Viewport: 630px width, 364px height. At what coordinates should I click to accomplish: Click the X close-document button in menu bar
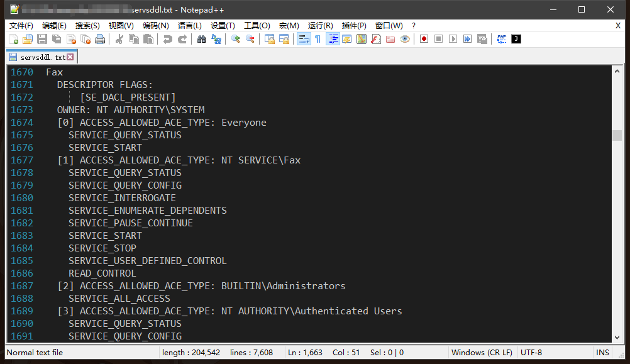coord(617,26)
